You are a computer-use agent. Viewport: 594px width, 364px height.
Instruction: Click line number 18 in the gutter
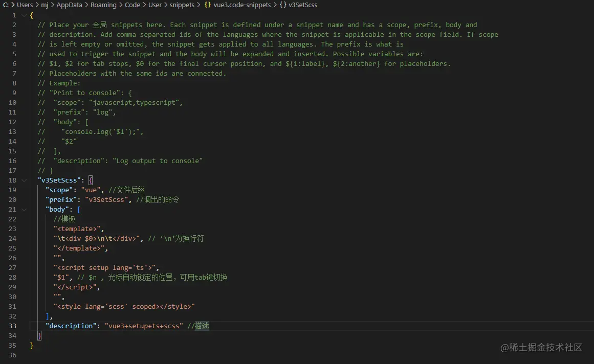click(x=12, y=180)
